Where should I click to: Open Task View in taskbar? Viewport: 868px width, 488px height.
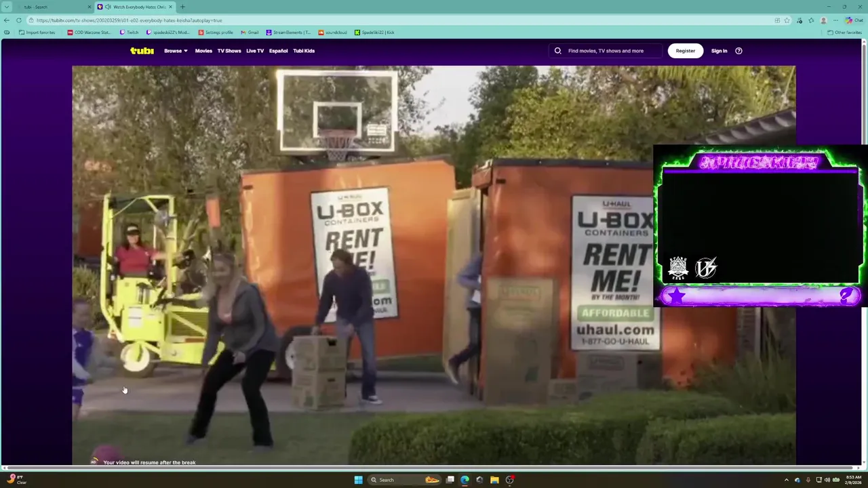coord(450,480)
